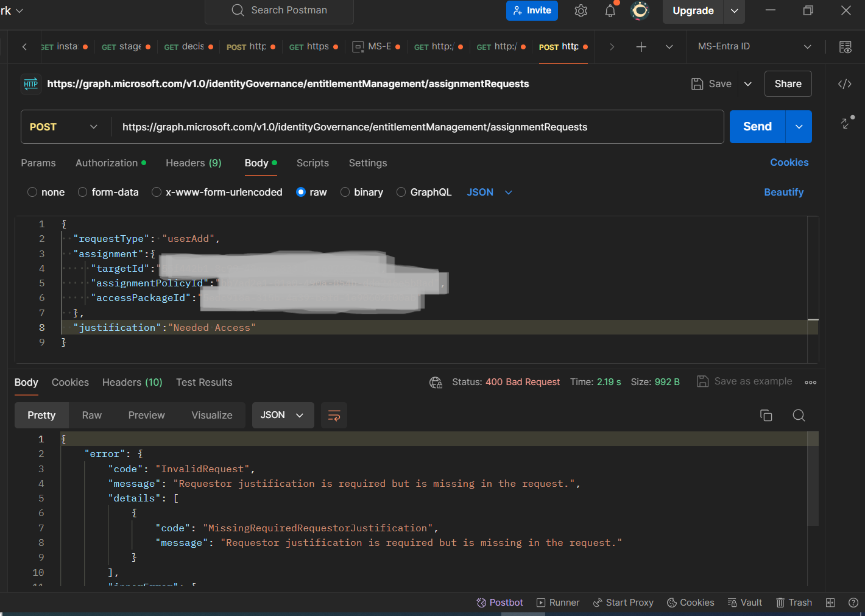Image resolution: width=865 pixels, height=616 pixels.
Task: Switch to the MS-E collection tab
Action: pyautogui.click(x=376, y=47)
